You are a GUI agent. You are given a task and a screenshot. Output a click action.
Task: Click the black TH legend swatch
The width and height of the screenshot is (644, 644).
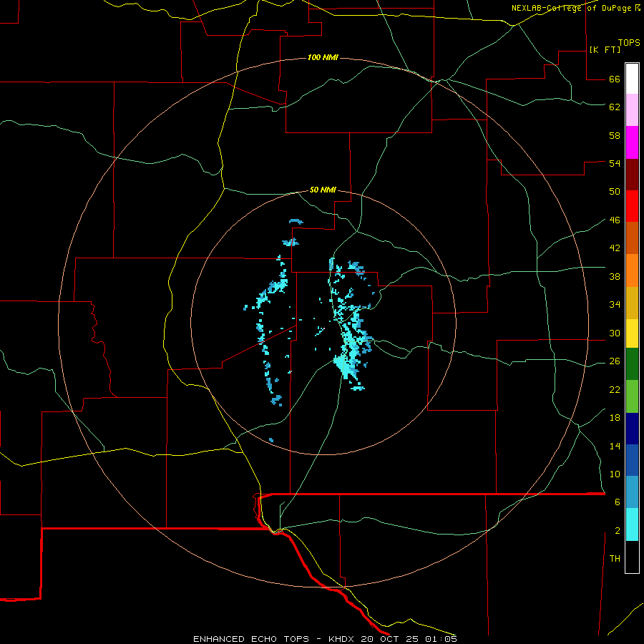pyautogui.click(x=632, y=557)
